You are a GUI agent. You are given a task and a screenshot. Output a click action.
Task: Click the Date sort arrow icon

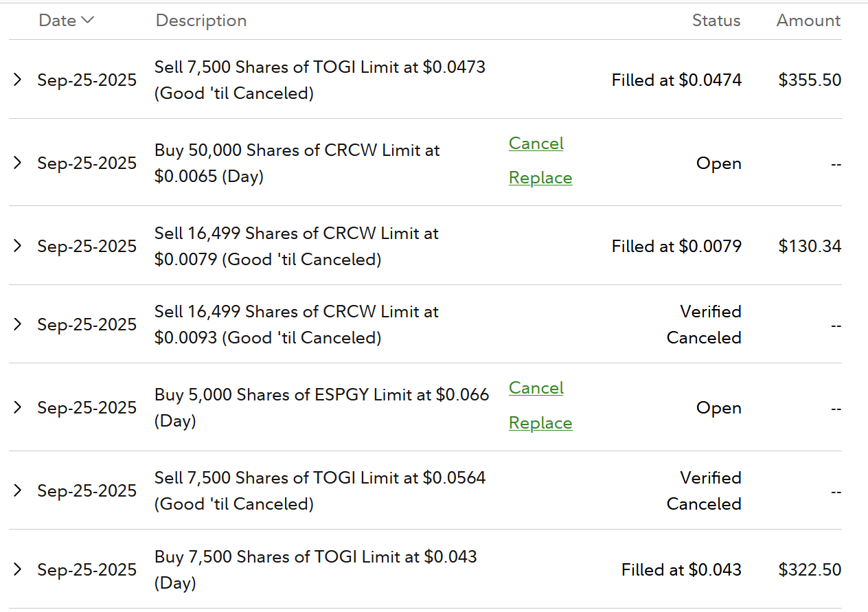tap(87, 21)
